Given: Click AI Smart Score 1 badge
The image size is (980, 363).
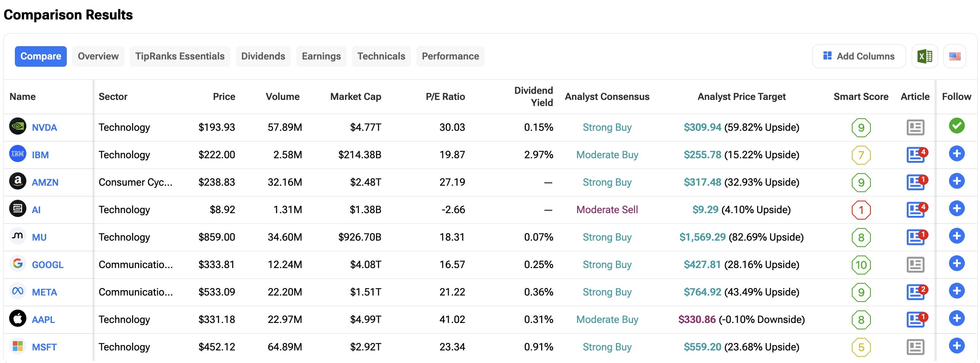Looking at the screenshot, I should pyautogui.click(x=861, y=210).
